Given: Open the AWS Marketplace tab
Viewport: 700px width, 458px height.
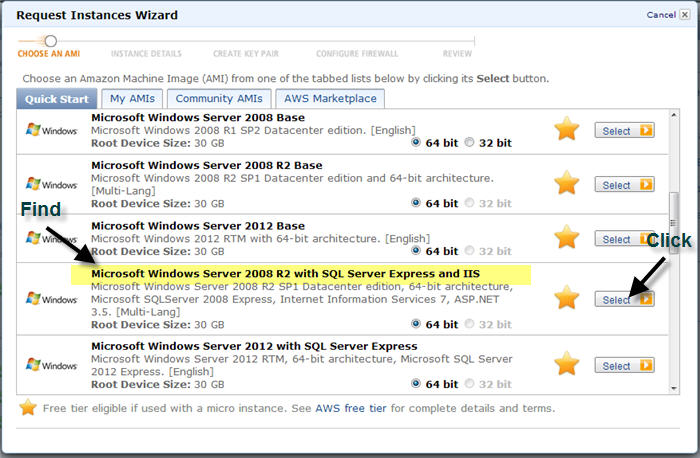Looking at the screenshot, I should click(x=330, y=99).
